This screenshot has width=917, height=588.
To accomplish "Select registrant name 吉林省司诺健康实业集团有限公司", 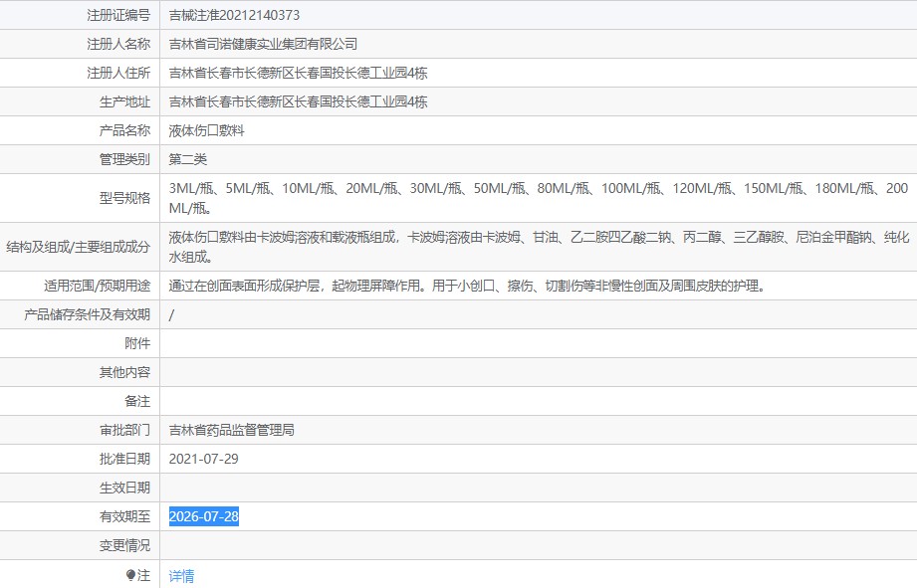I will coord(263,44).
